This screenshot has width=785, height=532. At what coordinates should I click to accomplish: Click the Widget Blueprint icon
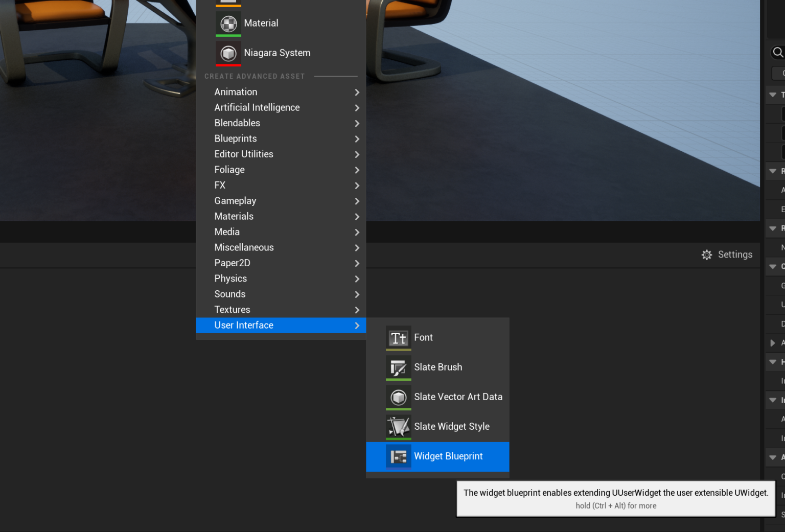(x=398, y=456)
